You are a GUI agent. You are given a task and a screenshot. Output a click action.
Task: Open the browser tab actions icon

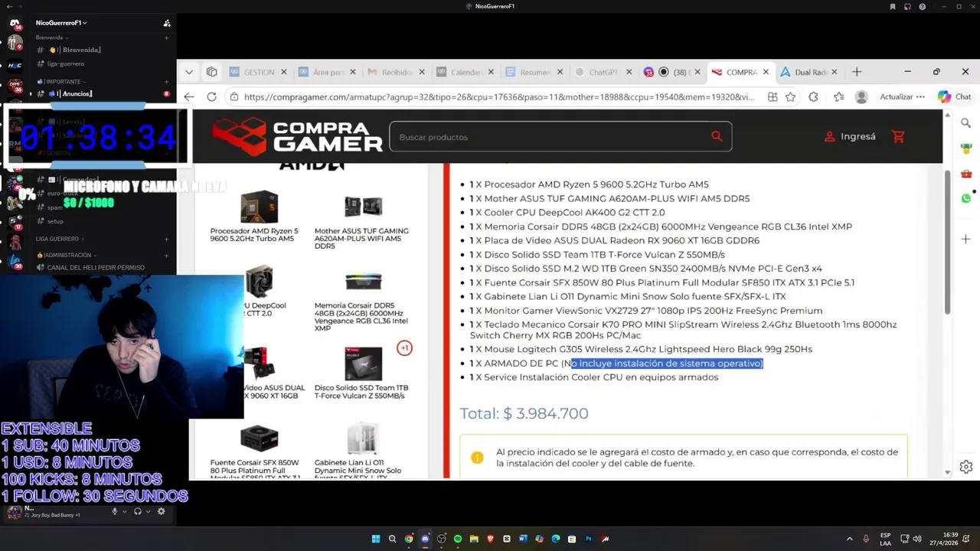(211, 72)
